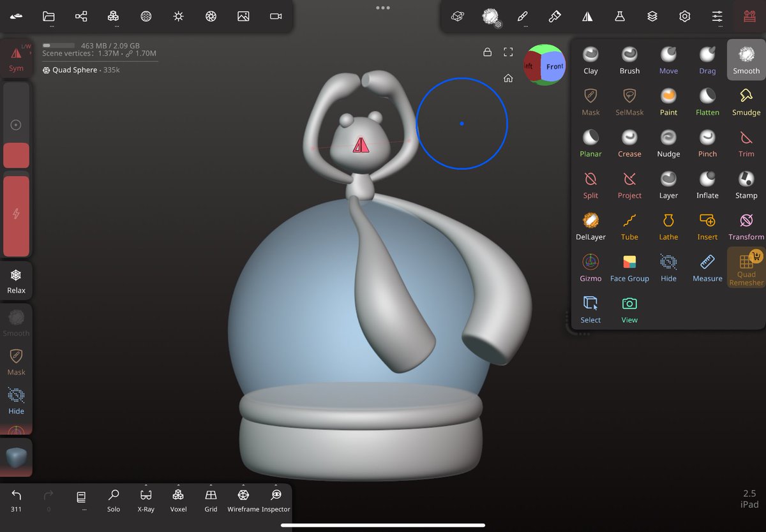
Task: Toggle the Grid display
Action: [x=211, y=501]
